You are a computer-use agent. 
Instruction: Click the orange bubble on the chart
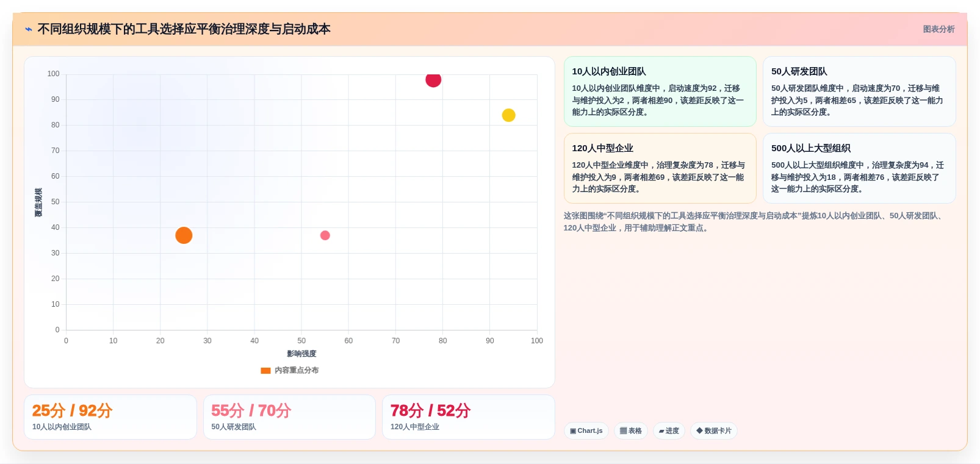pos(184,235)
